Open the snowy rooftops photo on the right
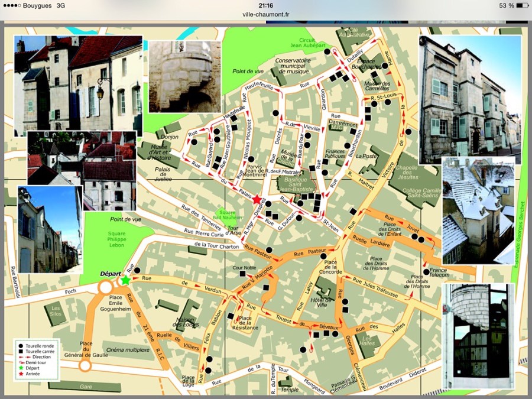Image resolution: width=532 pixels, height=399 pixels. click(478, 210)
